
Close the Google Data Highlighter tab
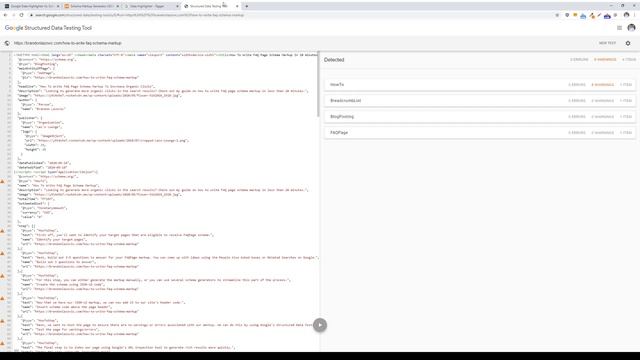pyautogui.click(x=58, y=6)
